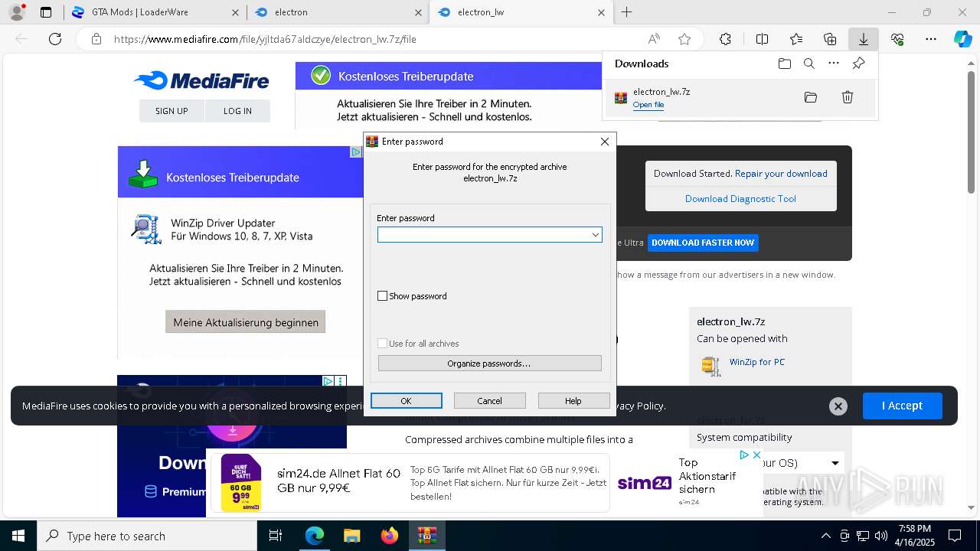Open the Windows Start menu

tap(18, 536)
